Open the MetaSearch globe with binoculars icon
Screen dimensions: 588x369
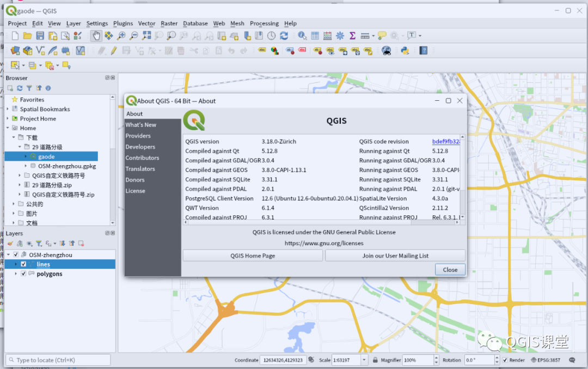pyautogui.click(x=386, y=50)
